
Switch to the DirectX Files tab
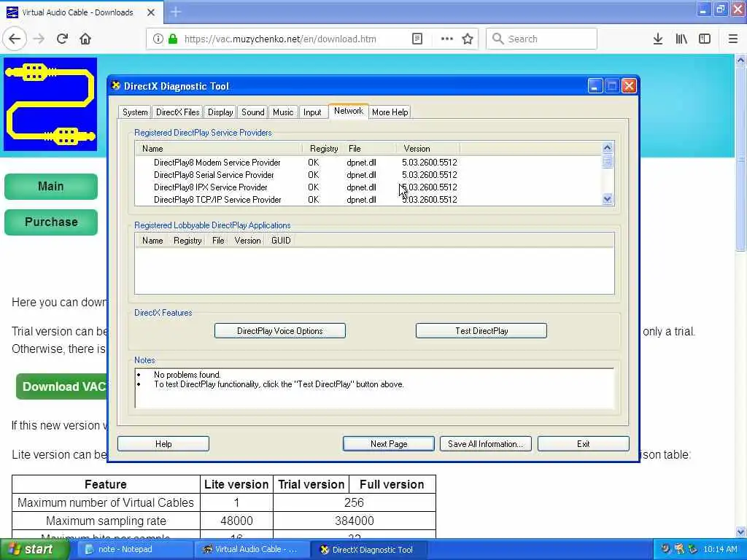[178, 112]
